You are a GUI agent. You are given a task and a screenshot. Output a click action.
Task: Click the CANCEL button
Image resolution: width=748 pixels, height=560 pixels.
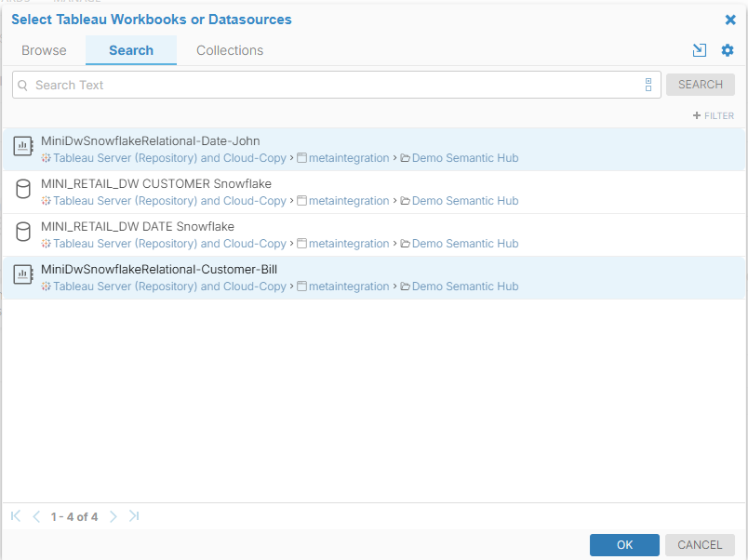pos(700,545)
